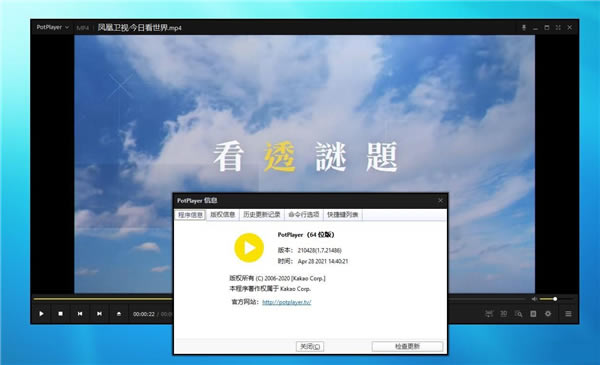The width and height of the screenshot is (600, 365).
Task: Stop playback with the stop button
Action: (x=60, y=314)
